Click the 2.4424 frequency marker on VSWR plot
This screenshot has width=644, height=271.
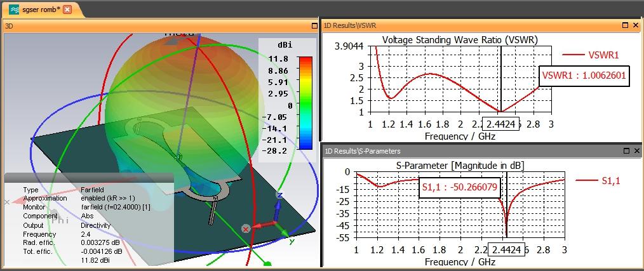(x=501, y=124)
